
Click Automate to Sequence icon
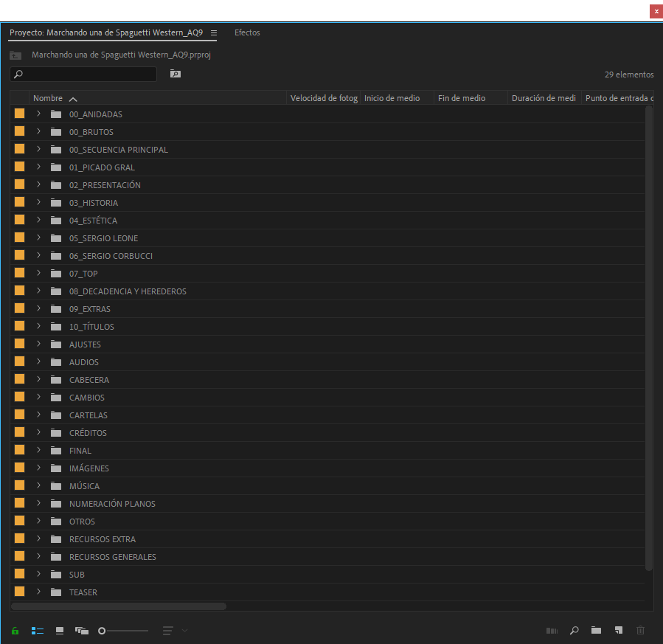click(552, 631)
